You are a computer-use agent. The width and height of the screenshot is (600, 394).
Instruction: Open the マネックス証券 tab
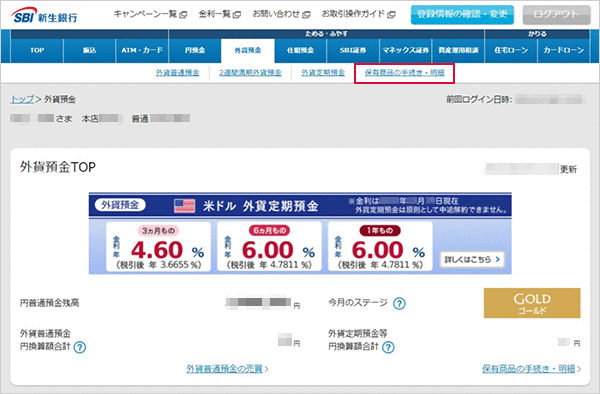point(406,50)
